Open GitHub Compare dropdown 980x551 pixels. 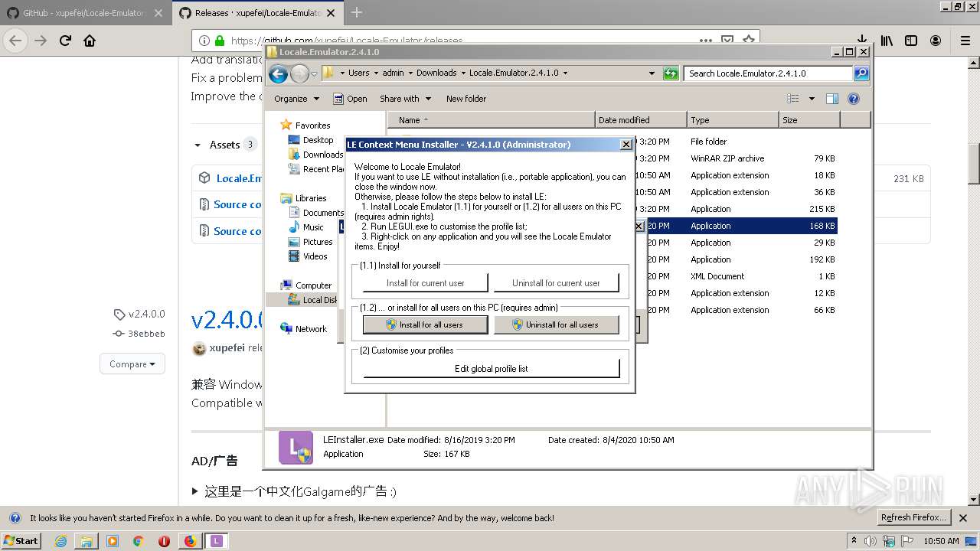tap(132, 364)
